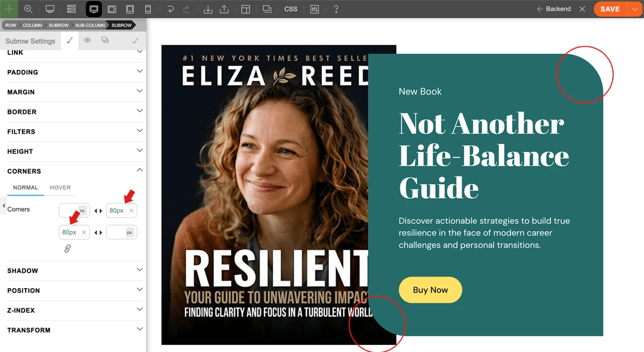This screenshot has width=644, height=352.
Task: Open the custom CSS editor
Action: [290, 9]
